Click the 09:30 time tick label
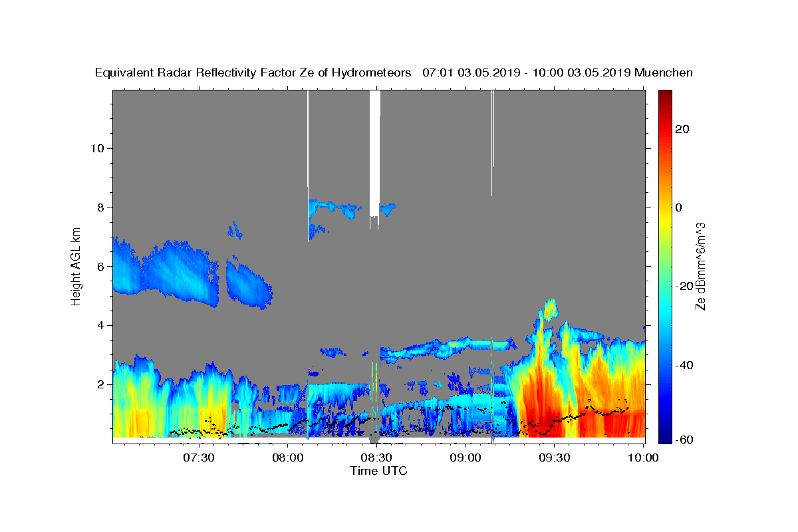This screenshot has width=798, height=532. 555,458
